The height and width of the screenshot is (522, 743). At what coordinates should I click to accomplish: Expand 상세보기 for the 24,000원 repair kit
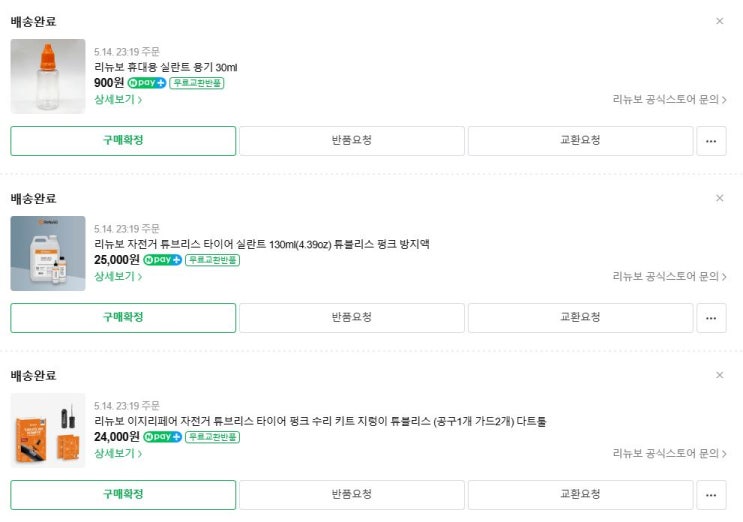coord(118,453)
